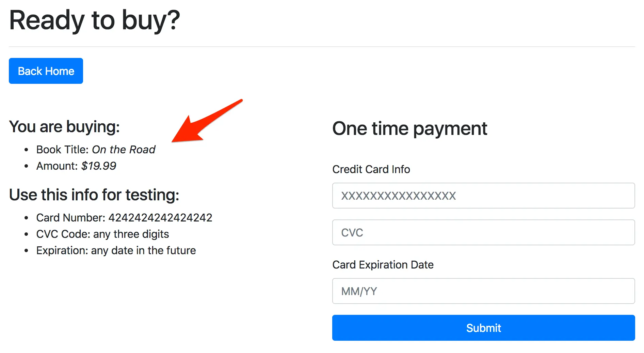Select the CVC code input field
Viewport: 644px width, 353px height.
point(483,232)
